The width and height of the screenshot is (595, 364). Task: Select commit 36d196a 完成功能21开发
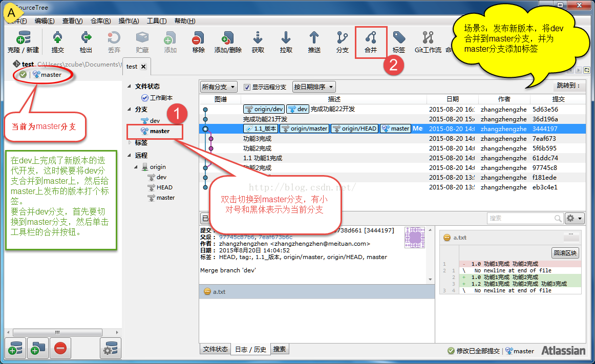coord(392,119)
